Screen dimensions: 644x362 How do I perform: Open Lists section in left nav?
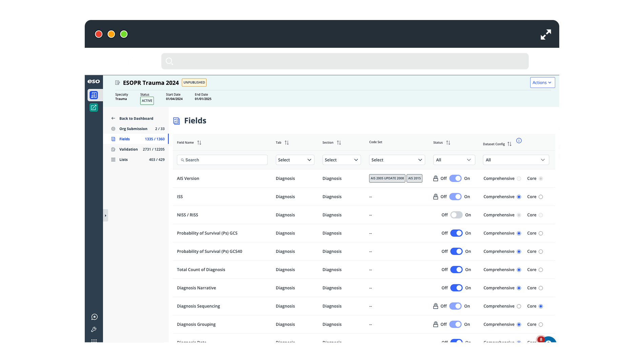(x=136, y=160)
